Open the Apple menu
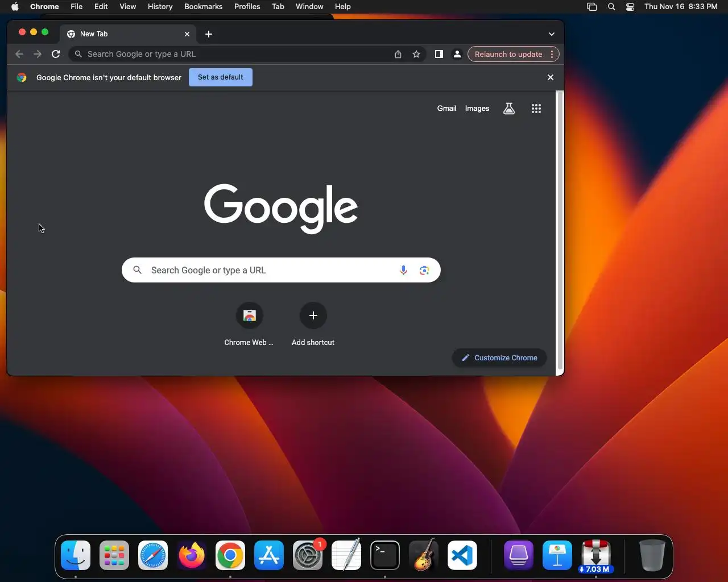Screen dimensions: 728x582 point(15,6)
